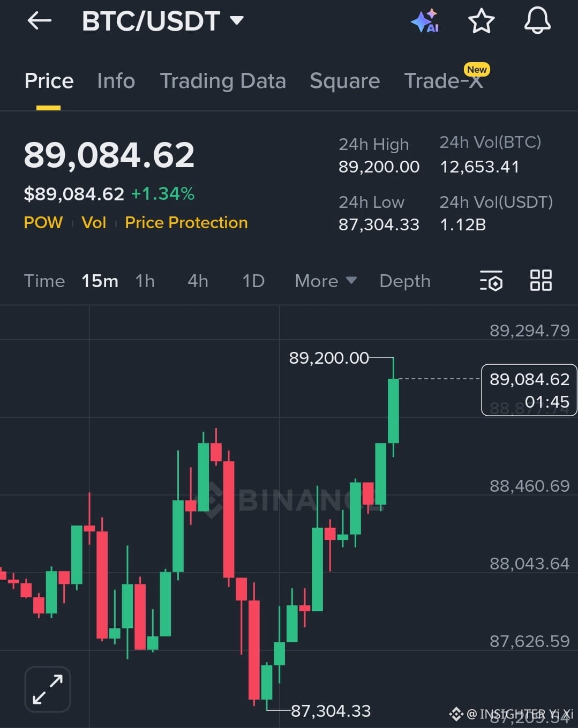The width and height of the screenshot is (578, 728).
Task: Switch to the Trading Data tab
Action: 223,80
